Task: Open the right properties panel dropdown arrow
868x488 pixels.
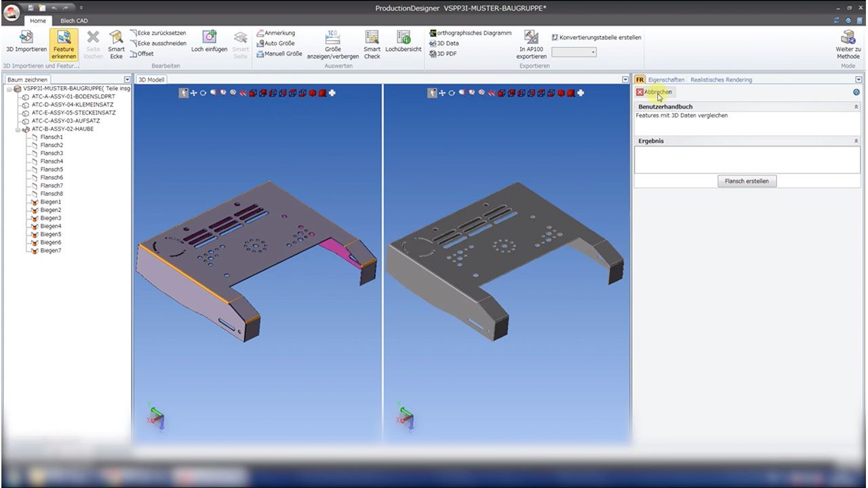Action: tap(859, 80)
